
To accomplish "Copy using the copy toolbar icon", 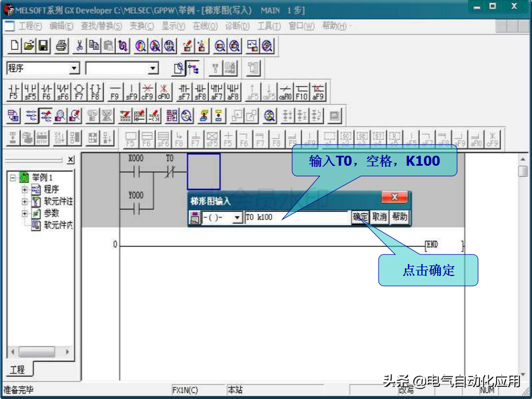I will click(94, 46).
